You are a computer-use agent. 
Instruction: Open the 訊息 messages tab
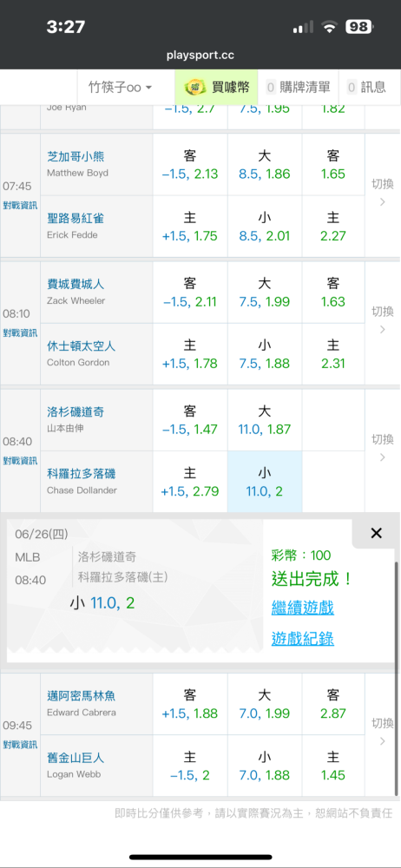point(366,88)
